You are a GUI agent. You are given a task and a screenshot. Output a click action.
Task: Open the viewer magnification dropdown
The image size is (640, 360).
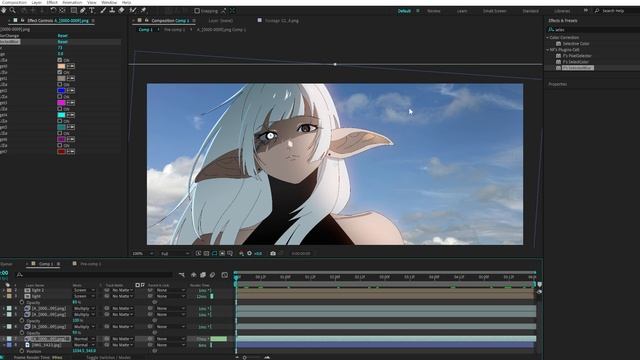(142, 253)
